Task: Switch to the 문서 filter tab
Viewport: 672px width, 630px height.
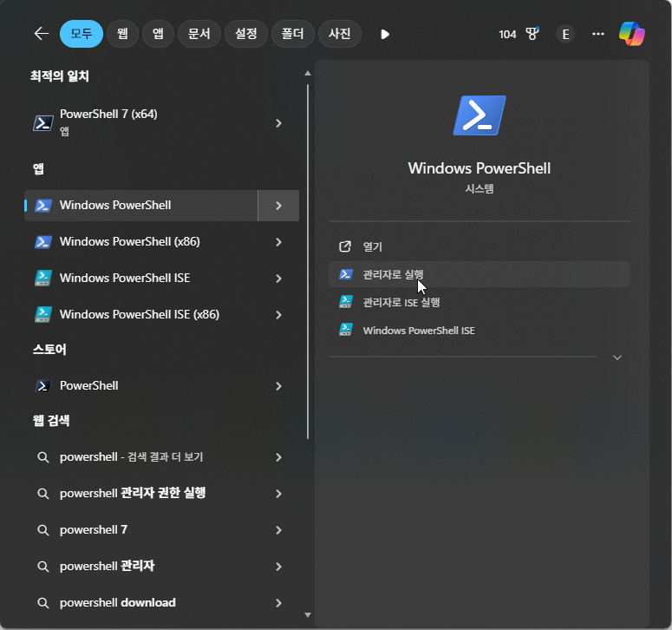Action: [x=199, y=34]
